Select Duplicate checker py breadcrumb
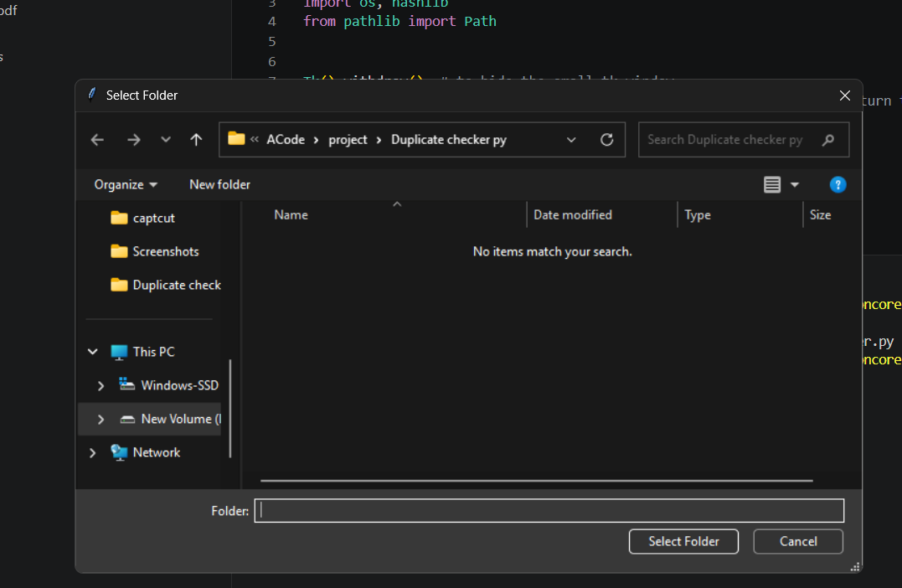The image size is (902, 588). click(449, 140)
